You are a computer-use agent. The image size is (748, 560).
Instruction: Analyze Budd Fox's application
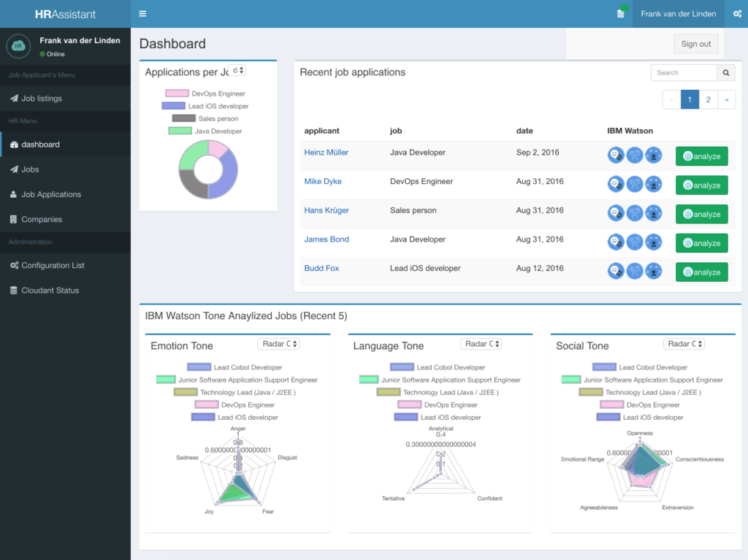tap(701, 272)
